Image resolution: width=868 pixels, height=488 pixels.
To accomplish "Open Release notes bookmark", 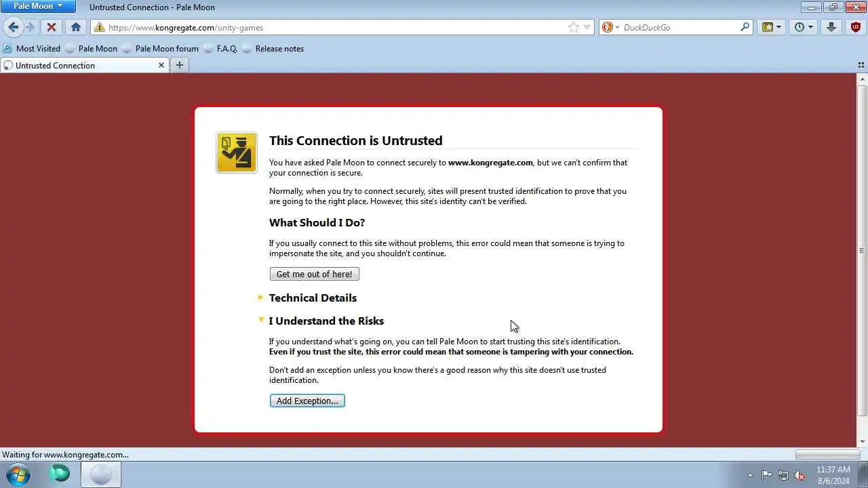I will tap(273, 49).
